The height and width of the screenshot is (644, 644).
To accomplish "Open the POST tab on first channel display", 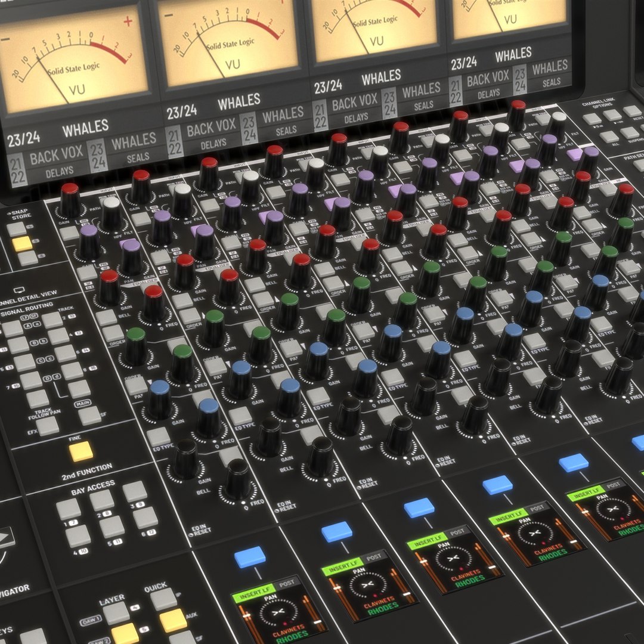I will (x=286, y=583).
